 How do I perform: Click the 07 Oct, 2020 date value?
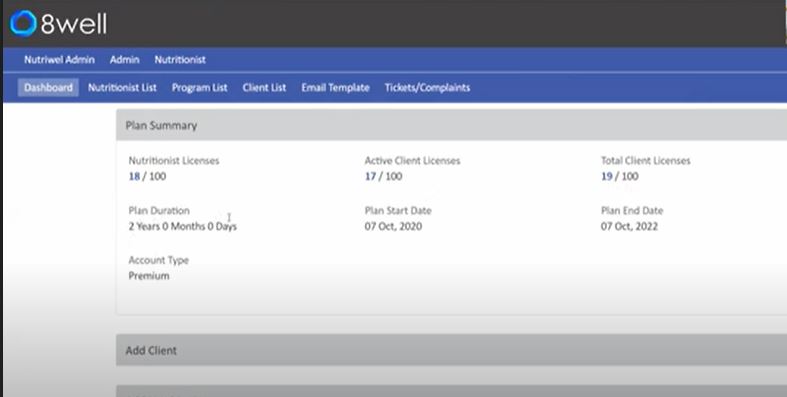point(394,226)
